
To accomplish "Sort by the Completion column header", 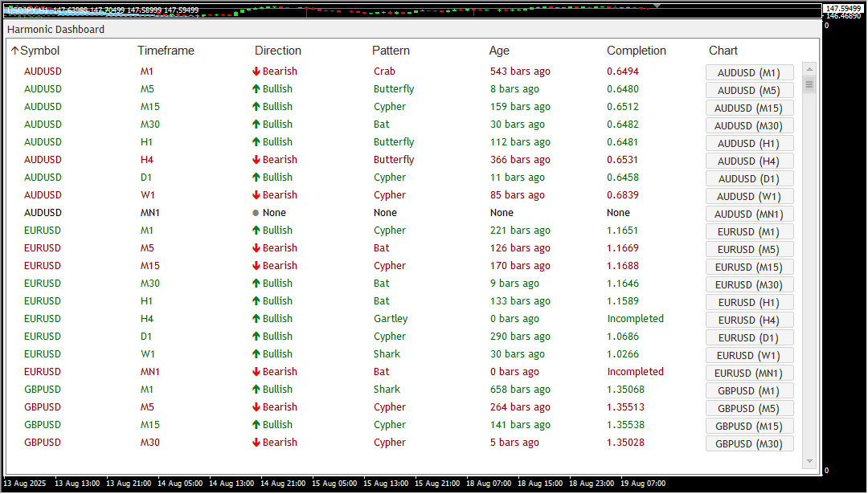I will 637,51.
